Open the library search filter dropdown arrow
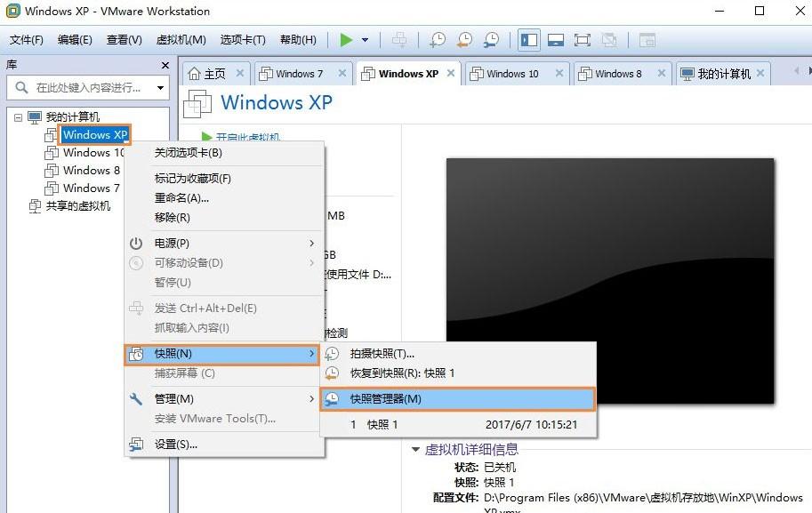This screenshot has height=513, width=812. pos(158,88)
